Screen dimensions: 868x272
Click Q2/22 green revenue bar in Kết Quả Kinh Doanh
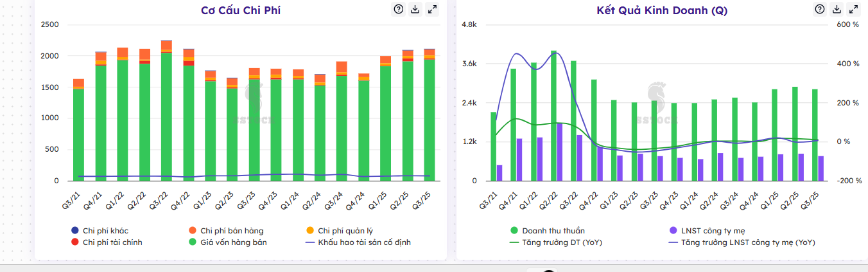pyautogui.click(x=553, y=116)
